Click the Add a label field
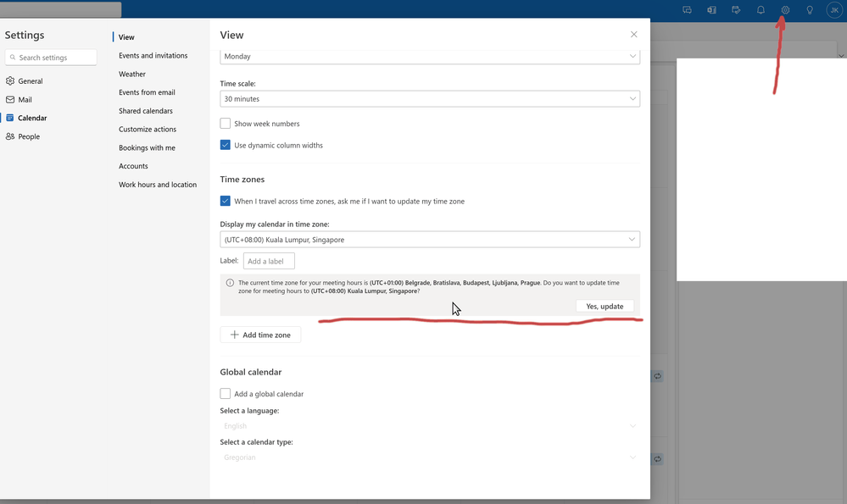 [269, 261]
